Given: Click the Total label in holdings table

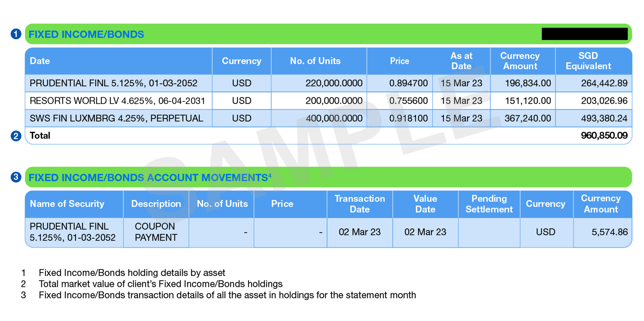Looking at the screenshot, I should (40, 136).
